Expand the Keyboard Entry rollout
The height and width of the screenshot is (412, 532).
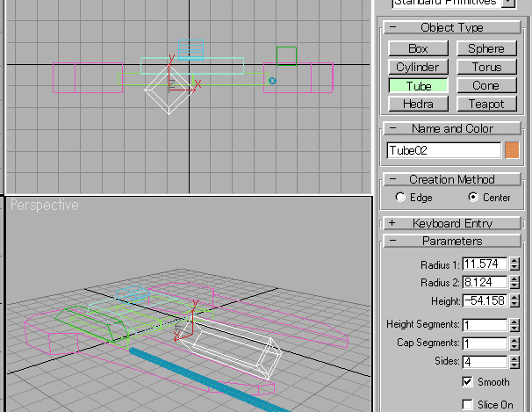click(452, 223)
